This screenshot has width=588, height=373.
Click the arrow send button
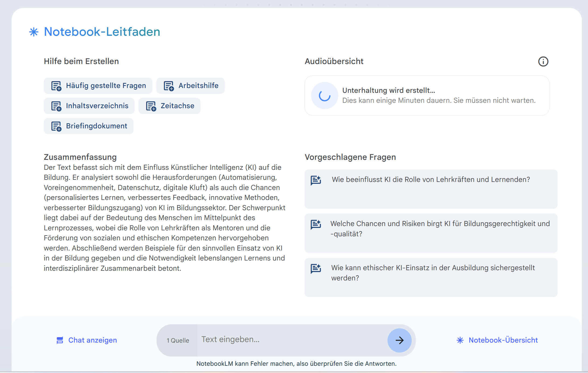[399, 340]
